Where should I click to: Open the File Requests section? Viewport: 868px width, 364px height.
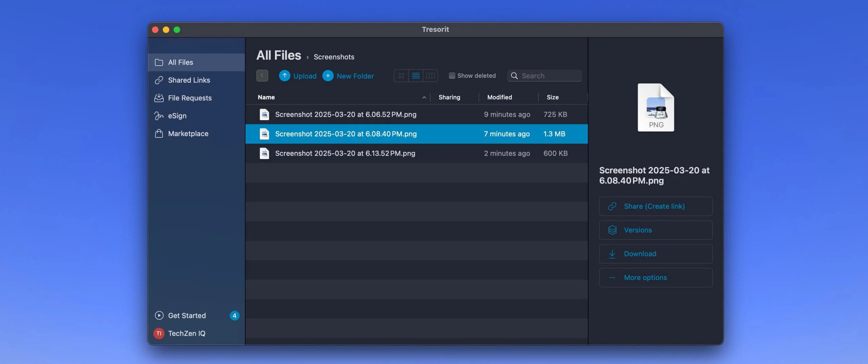tap(190, 98)
